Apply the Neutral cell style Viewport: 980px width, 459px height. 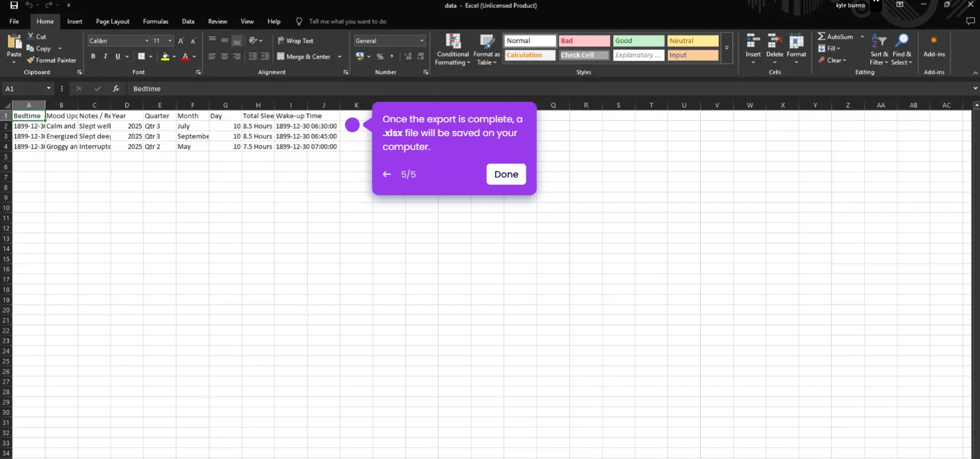point(693,41)
